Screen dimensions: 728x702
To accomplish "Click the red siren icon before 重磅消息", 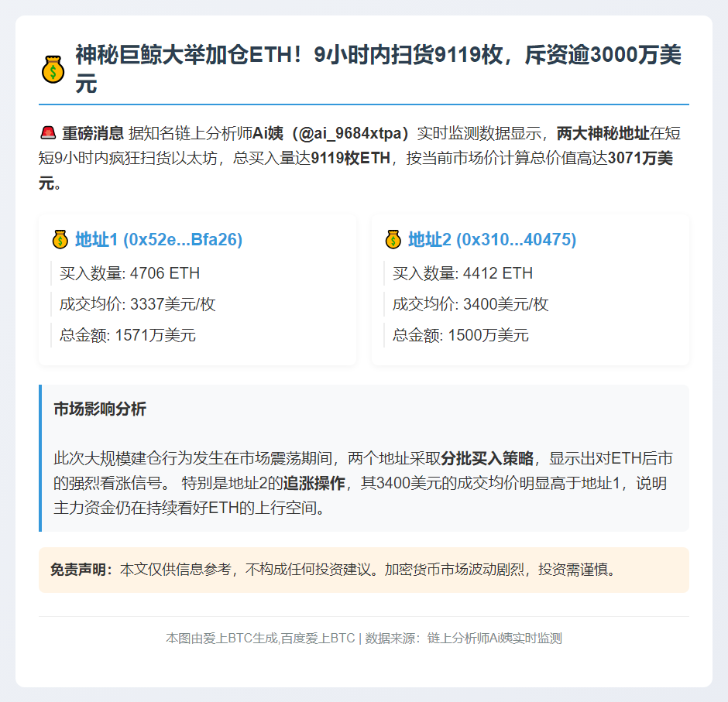I will [x=48, y=133].
